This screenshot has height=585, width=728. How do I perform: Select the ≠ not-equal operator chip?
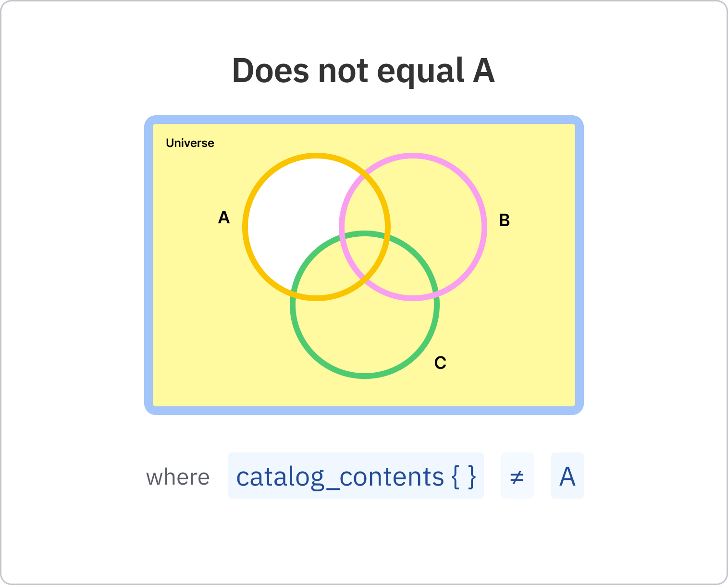(517, 476)
